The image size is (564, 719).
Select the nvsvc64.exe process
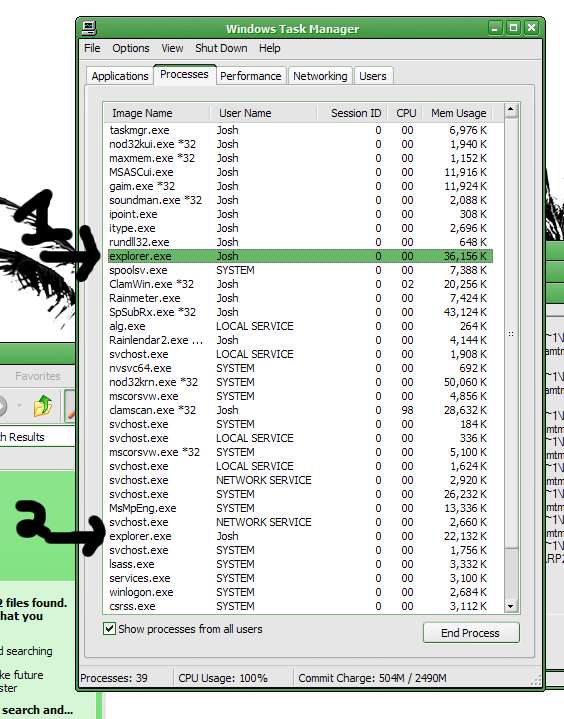tap(300, 368)
